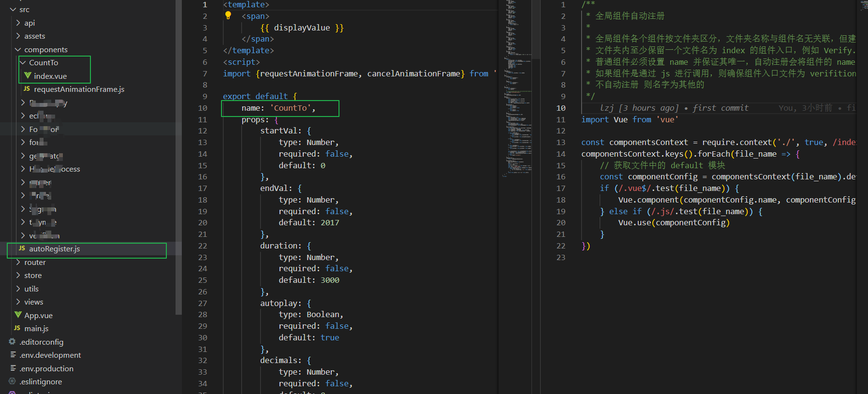868x394 pixels.
Task: Collapse the CountTo folder chevron
Action: (x=23, y=62)
